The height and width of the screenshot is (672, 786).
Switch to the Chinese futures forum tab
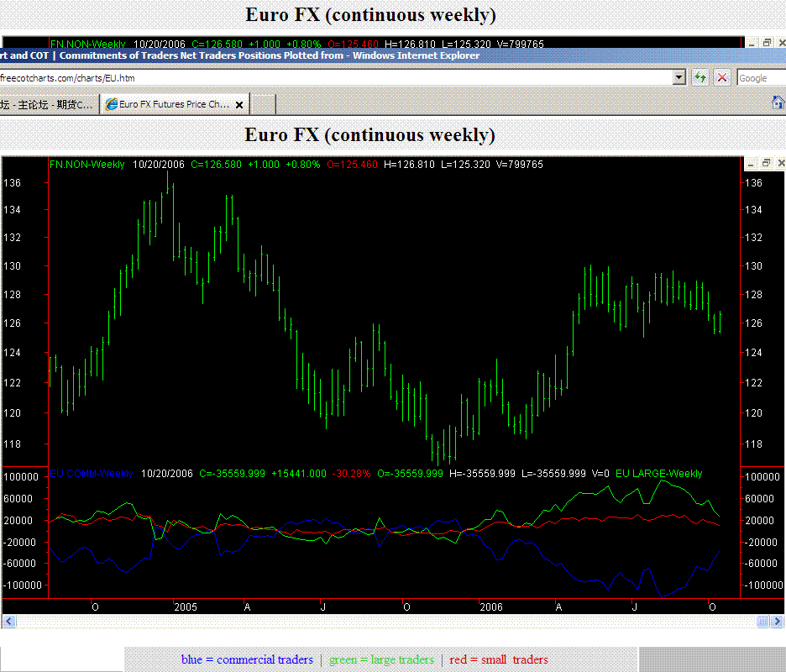[x=47, y=105]
